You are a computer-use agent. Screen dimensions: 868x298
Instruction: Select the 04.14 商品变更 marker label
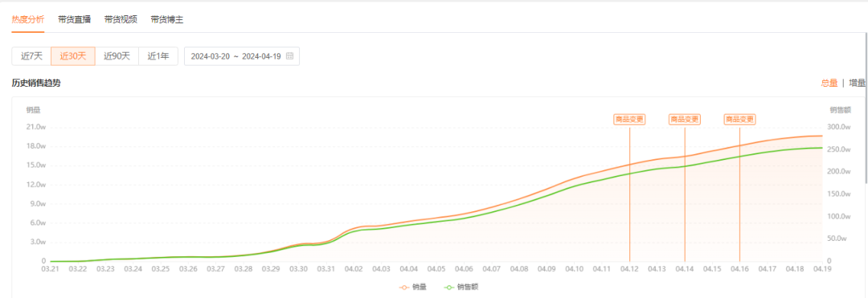coord(685,119)
